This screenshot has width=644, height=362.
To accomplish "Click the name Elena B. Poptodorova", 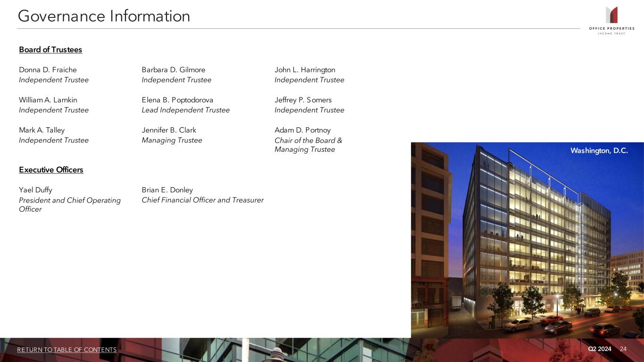I will click(177, 100).
